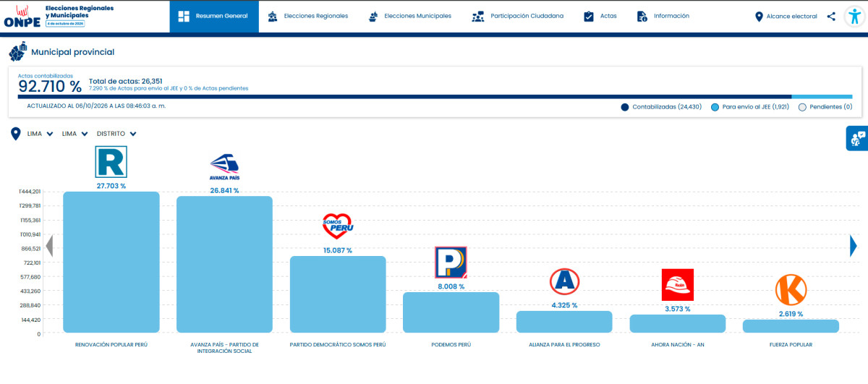Click the Renovación Popular R logo
The width and height of the screenshot is (868, 384).
pos(111,161)
